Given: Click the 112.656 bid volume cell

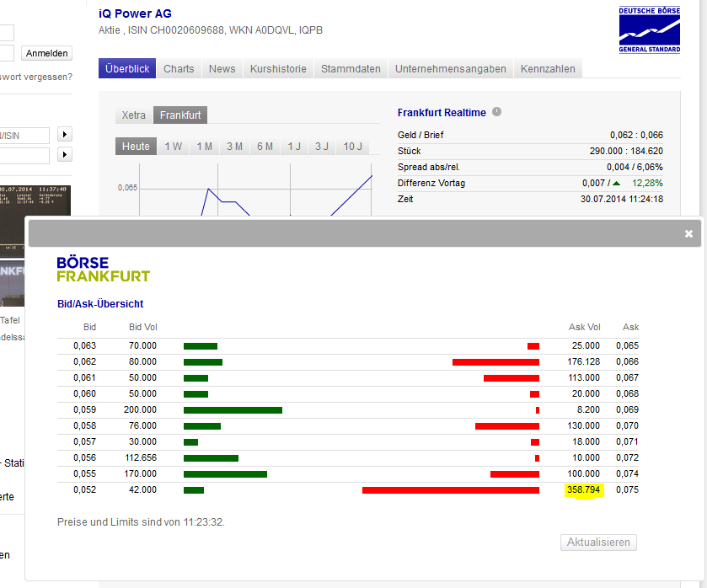Looking at the screenshot, I should pyautogui.click(x=141, y=457).
